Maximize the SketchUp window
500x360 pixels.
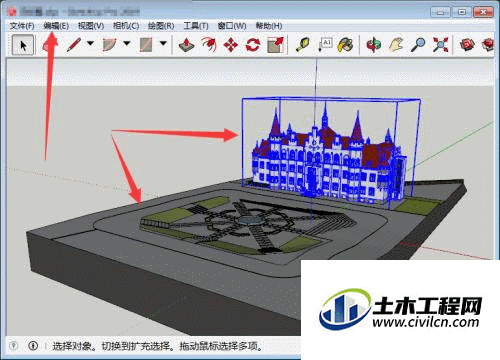[462, 12]
